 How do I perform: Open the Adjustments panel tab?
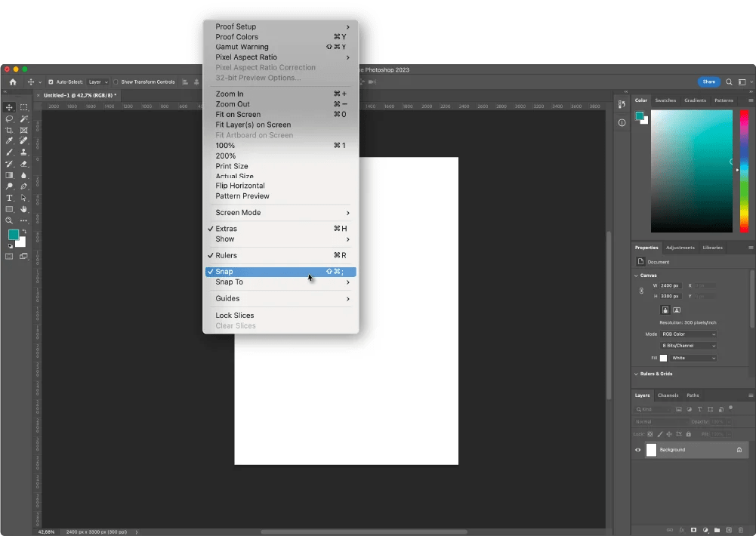(x=680, y=248)
